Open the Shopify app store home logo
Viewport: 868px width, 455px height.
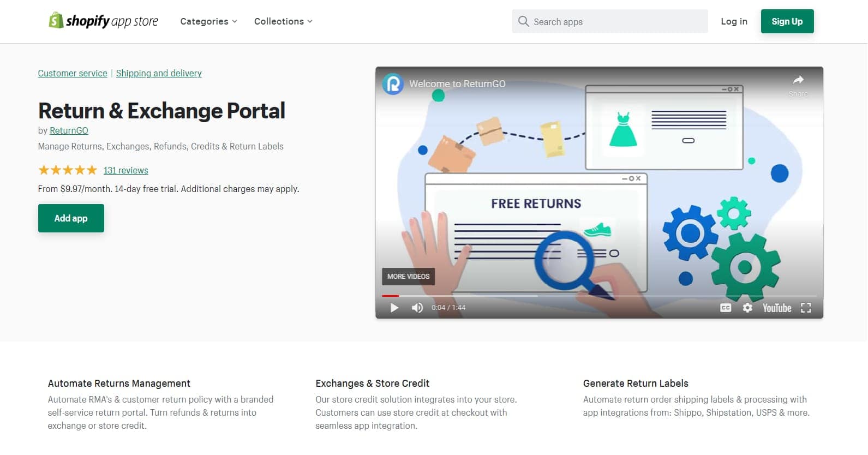103,21
